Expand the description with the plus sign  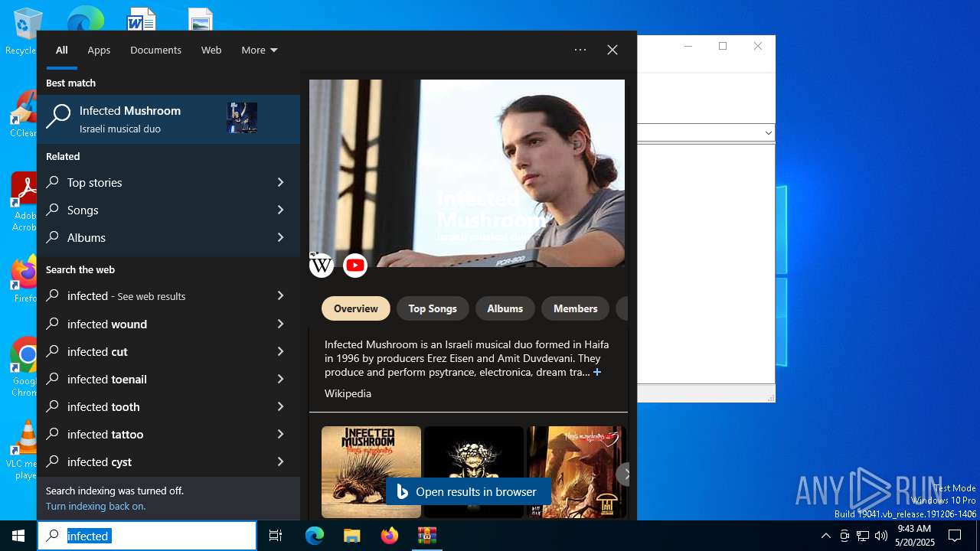pos(597,372)
